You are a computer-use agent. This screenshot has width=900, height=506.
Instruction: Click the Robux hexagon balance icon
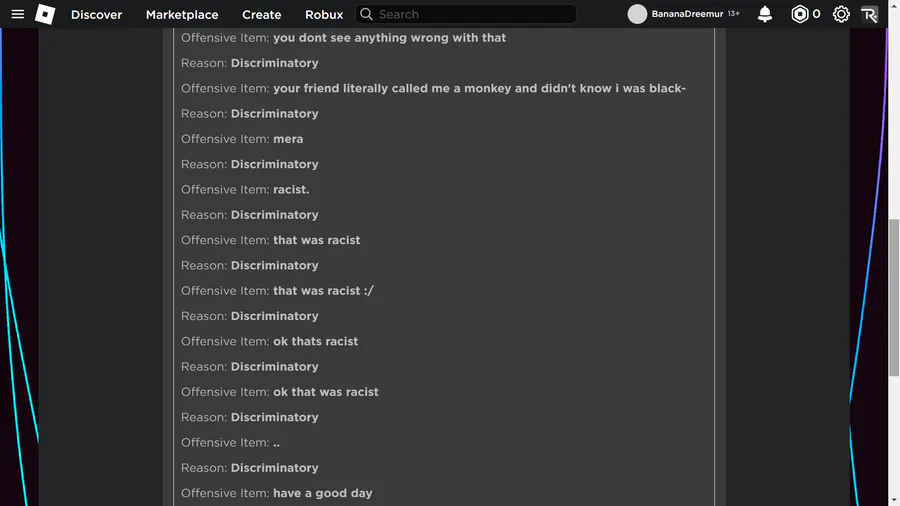coord(799,14)
